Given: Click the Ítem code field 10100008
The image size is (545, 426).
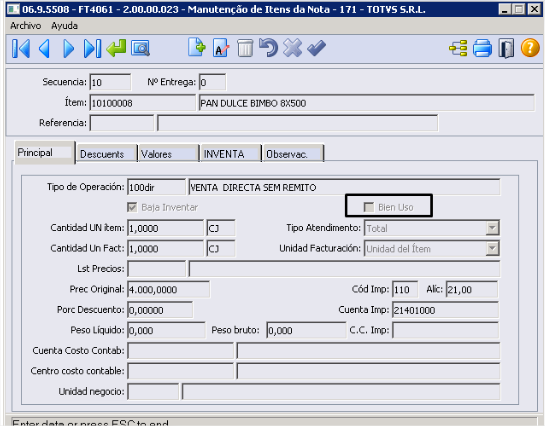Looking at the screenshot, I should coord(143,103).
